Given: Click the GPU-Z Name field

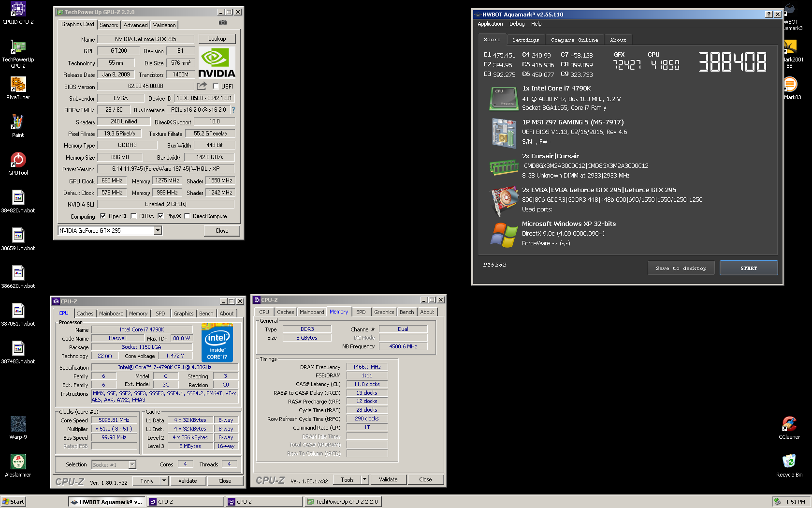Looking at the screenshot, I should point(145,39).
